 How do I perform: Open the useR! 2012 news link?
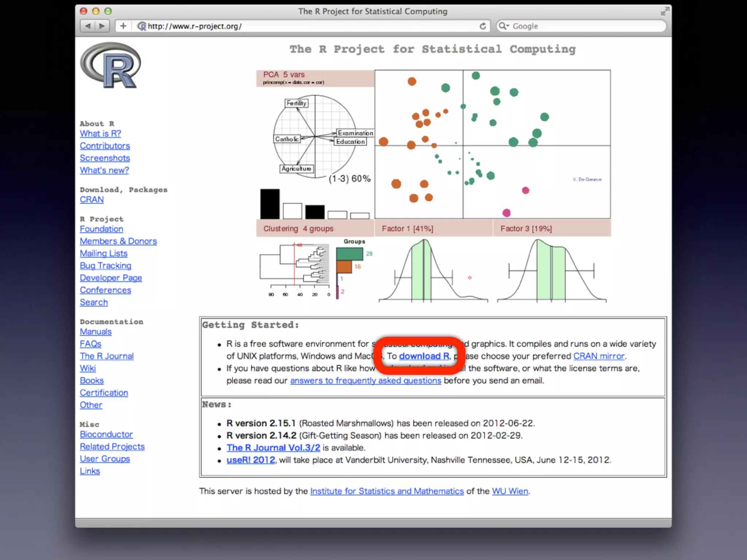(251, 460)
